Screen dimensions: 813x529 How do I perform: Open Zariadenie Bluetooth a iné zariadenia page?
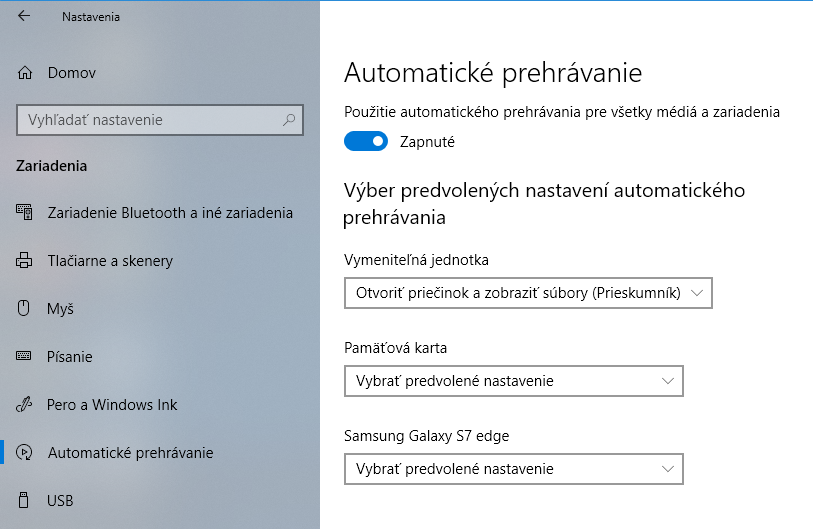(170, 212)
